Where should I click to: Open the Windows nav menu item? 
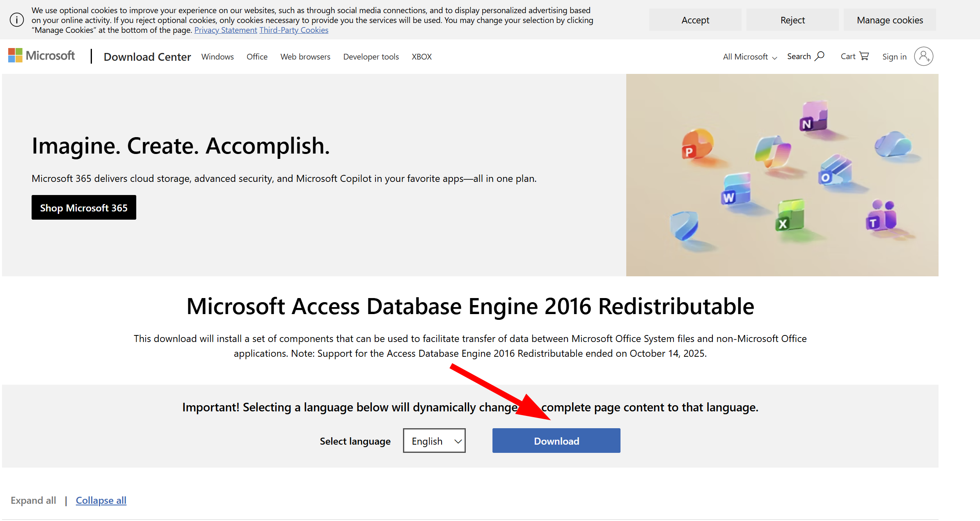point(218,57)
